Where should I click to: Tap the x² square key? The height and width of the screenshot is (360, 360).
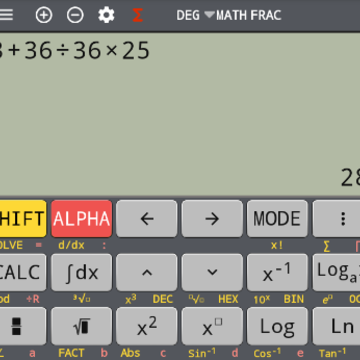[x=147, y=326]
